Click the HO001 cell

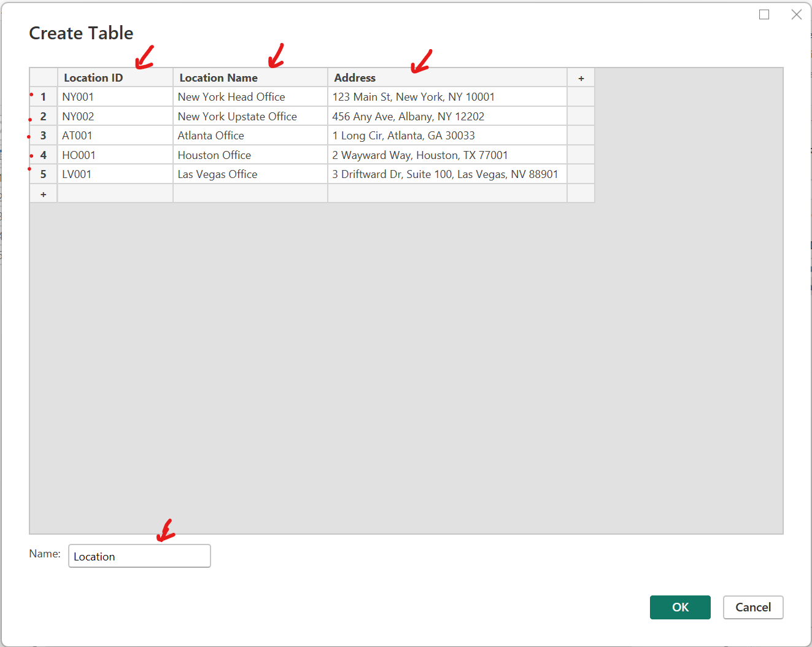tap(115, 155)
